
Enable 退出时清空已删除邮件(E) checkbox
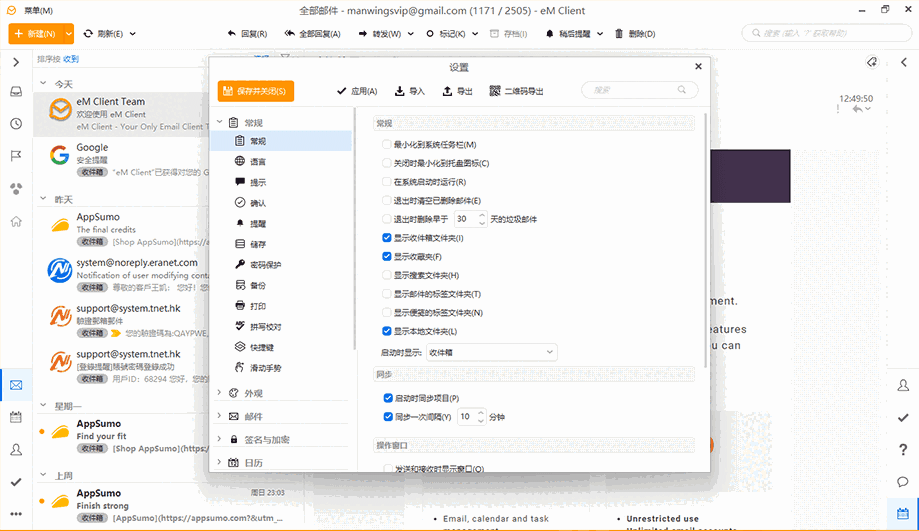(386, 200)
